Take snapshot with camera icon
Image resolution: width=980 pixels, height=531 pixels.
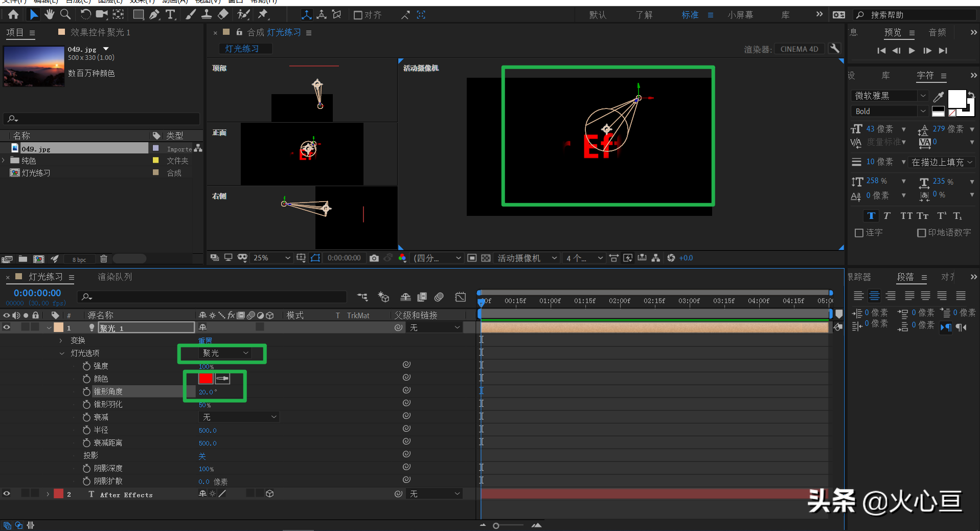[374, 258]
